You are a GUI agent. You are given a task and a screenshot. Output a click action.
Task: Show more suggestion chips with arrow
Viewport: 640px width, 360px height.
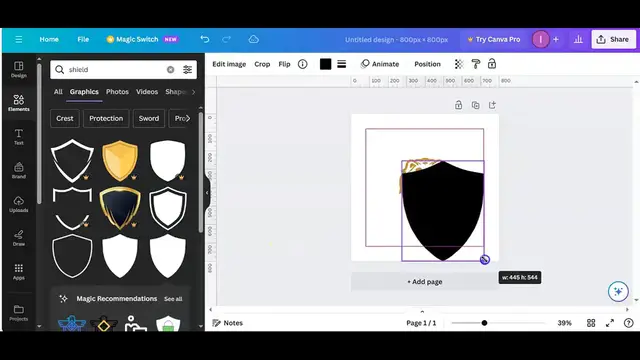[188, 118]
